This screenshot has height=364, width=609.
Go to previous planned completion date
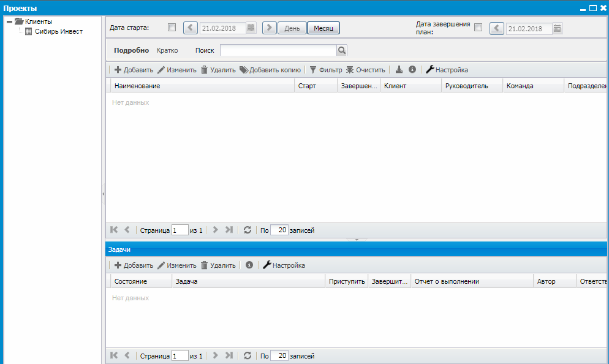[x=497, y=28]
